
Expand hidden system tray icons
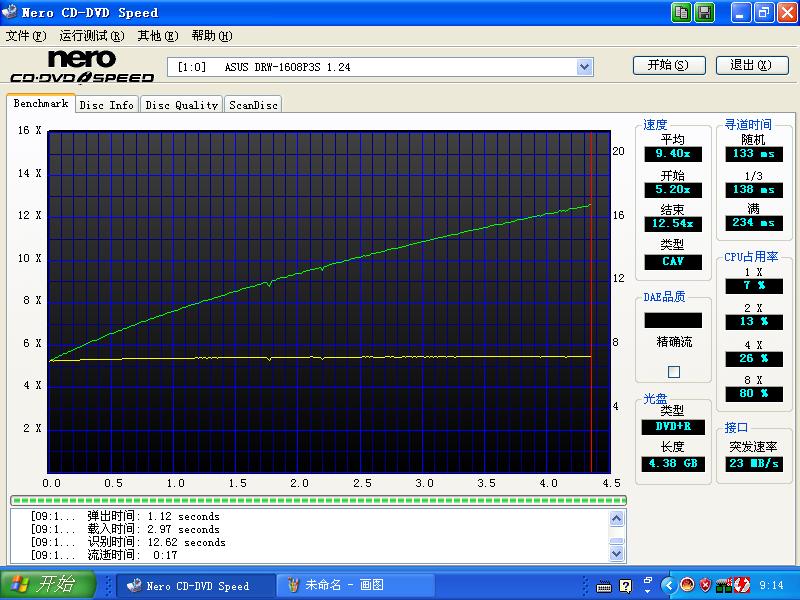(669, 585)
